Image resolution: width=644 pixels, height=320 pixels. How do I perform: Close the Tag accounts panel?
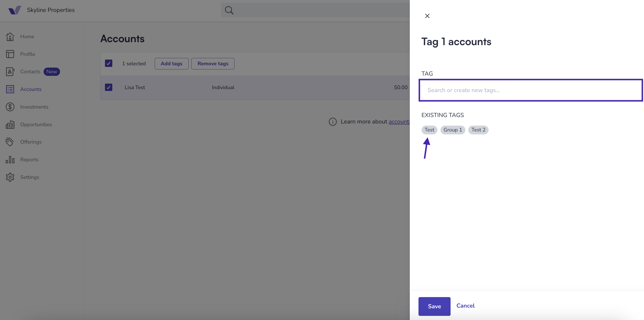(427, 16)
